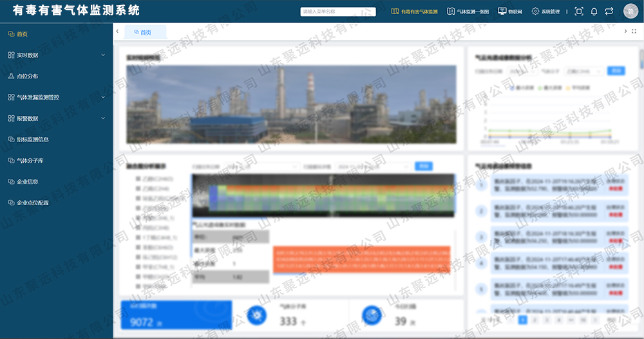The image size is (644, 339).
Task: Click the gas heatmap overlay image
Action: click(x=323, y=196)
